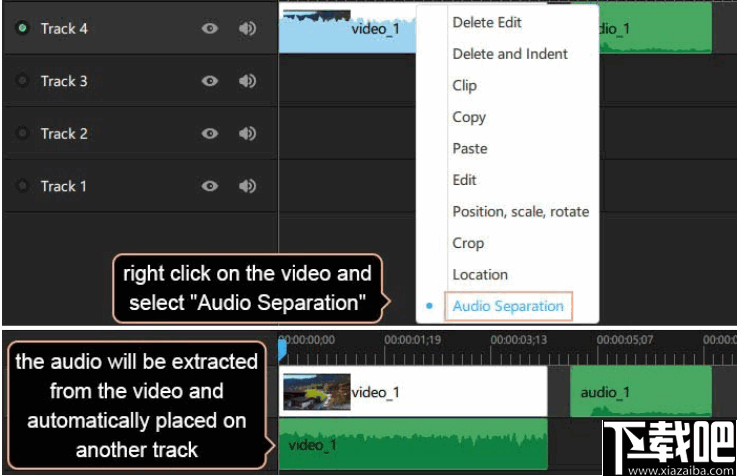Image resolution: width=738 pixels, height=476 pixels.
Task: Click Track 2 label
Action: tap(64, 134)
